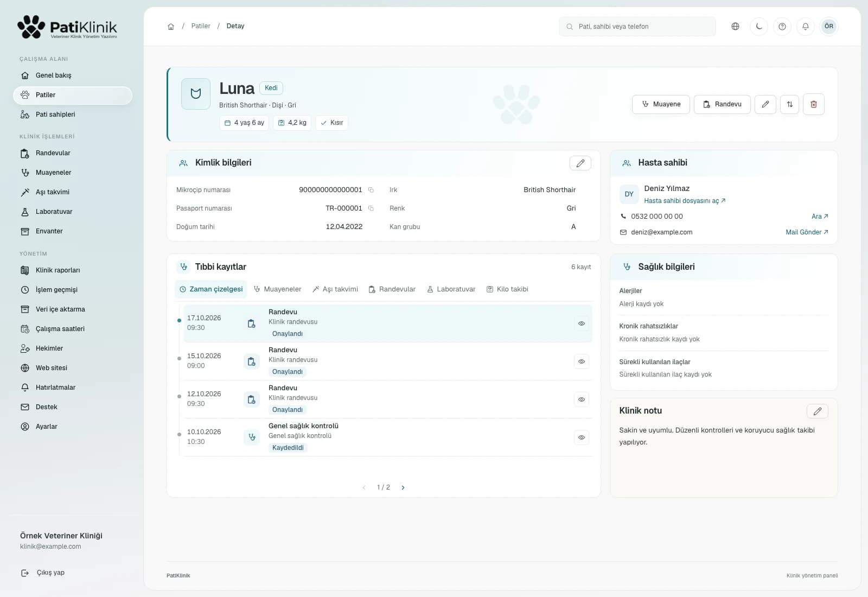Open Çalışma saatleri in the sidebar
This screenshot has width=868, height=597.
[x=73, y=329]
